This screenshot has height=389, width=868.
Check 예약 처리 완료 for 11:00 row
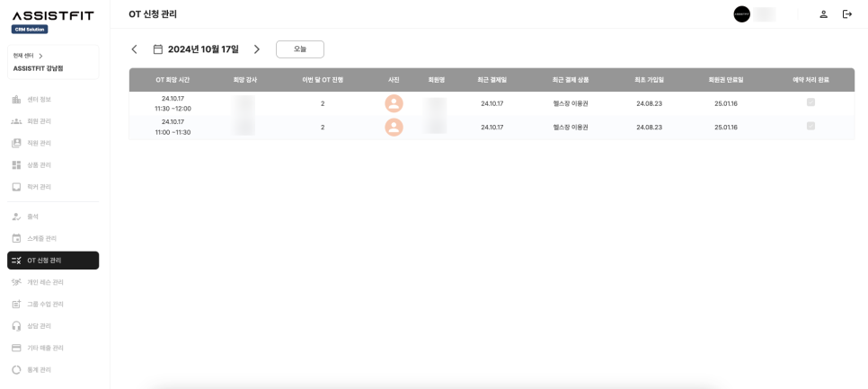click(x=810, y=126)
